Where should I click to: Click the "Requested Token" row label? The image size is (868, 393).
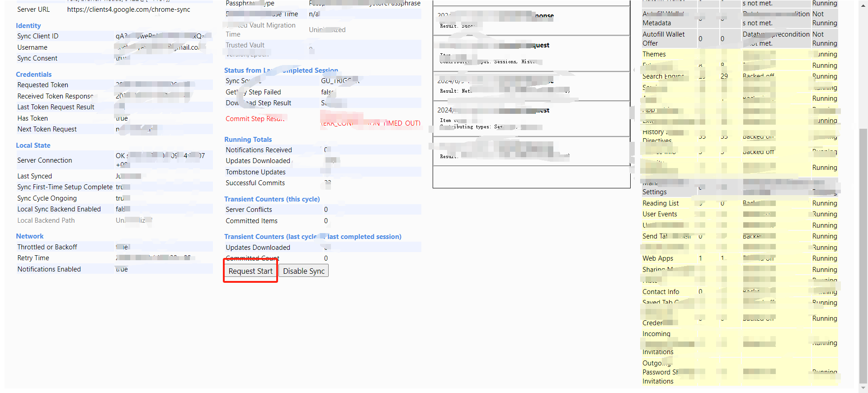pos(42,85)
